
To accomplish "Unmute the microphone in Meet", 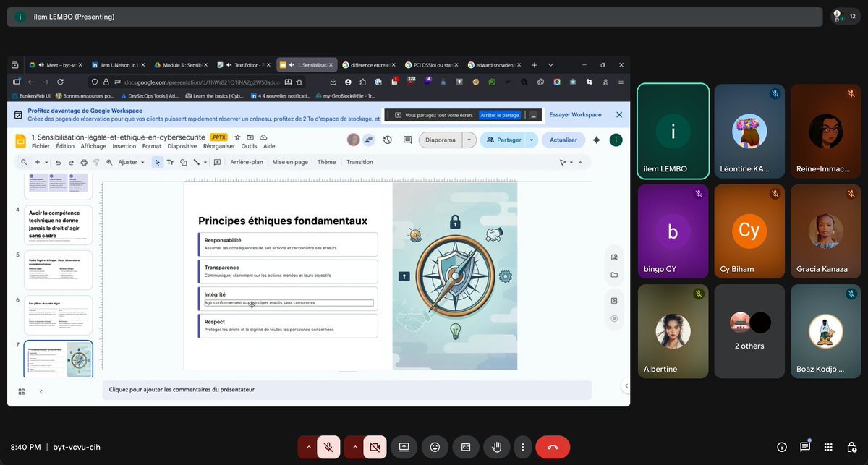I will tap(328, 447).
